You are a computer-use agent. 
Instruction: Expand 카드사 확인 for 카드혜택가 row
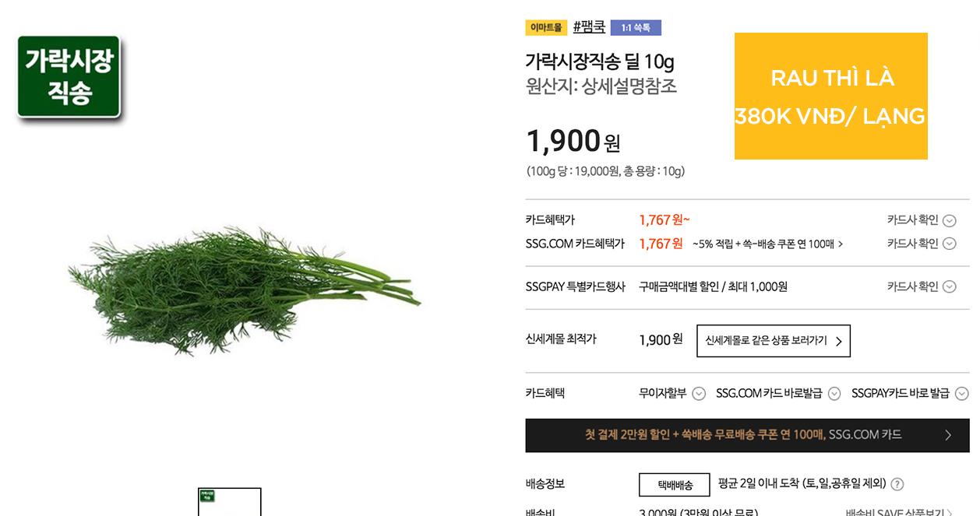(x=921, y=220)
